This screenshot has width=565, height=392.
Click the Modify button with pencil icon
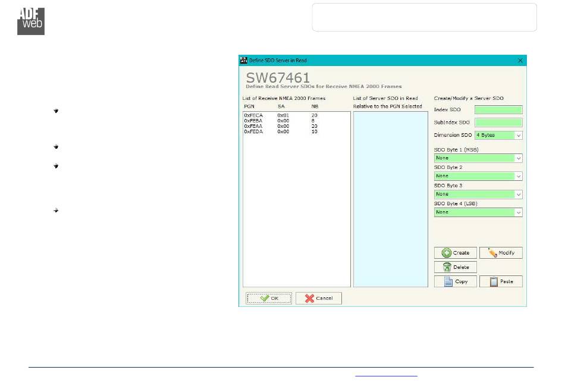point(501,253)
